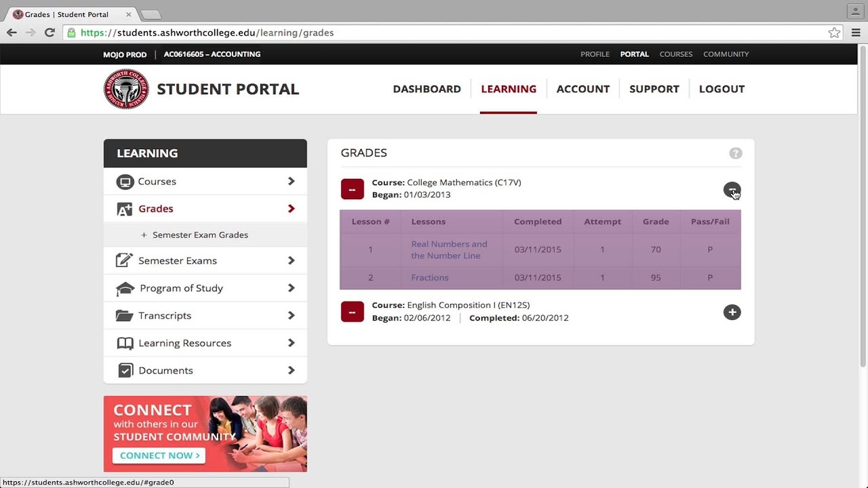
Task: Open the Real Numbers and the Number Line lesson
Action: 449,249
